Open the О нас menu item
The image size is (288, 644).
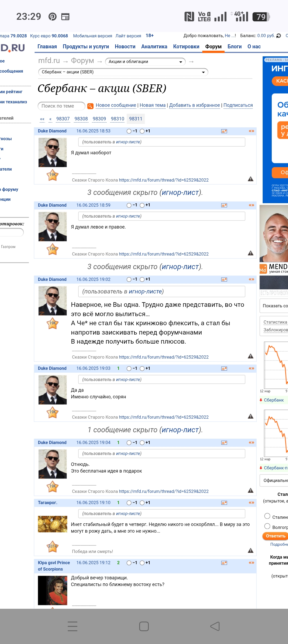pyautogui.click(x=254, y=47)
